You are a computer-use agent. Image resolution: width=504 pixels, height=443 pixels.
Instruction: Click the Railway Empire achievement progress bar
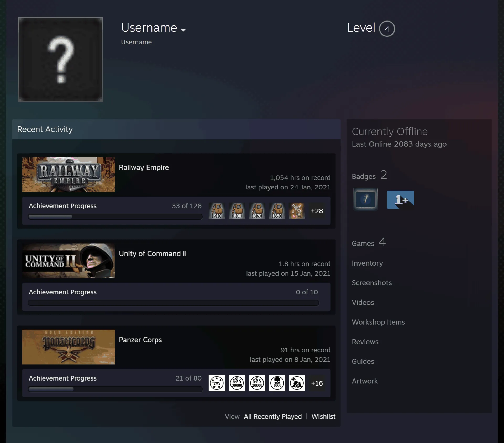point(115,217)
